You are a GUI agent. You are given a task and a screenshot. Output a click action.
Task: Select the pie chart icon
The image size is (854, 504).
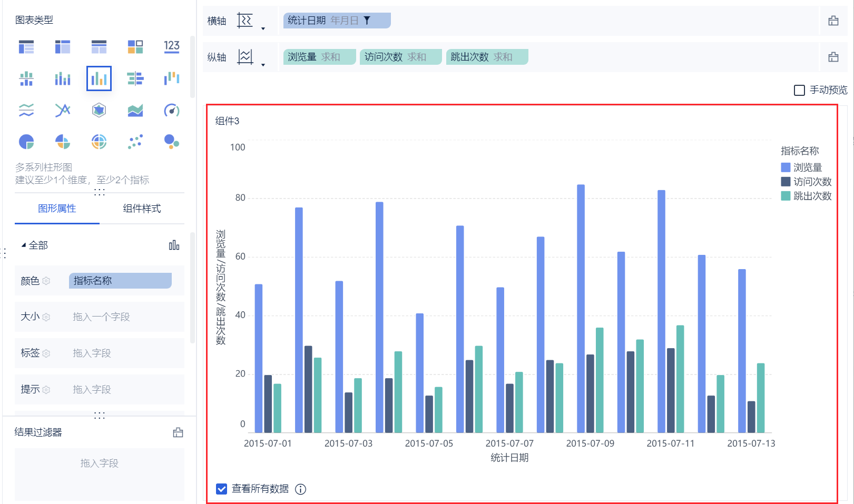tap(26, 142)
